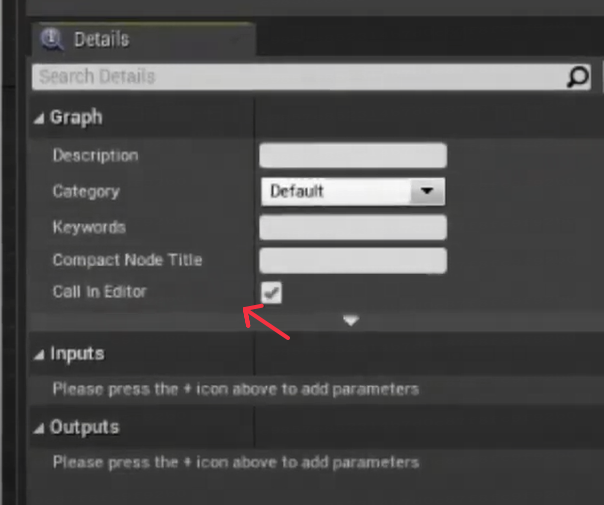604x505 pixels.
Task: Click the search magnifier icon in Search Details
Action: [578, 77]
